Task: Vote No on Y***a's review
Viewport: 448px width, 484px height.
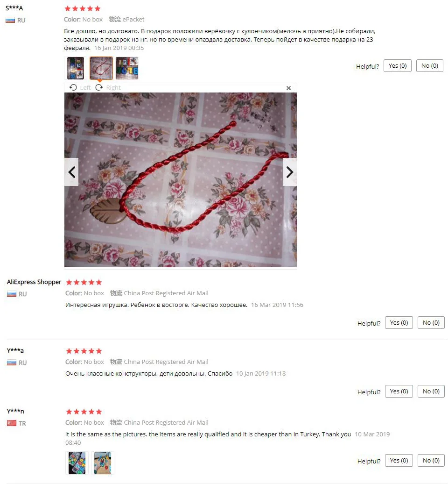Action: click(x=431, y=391)
